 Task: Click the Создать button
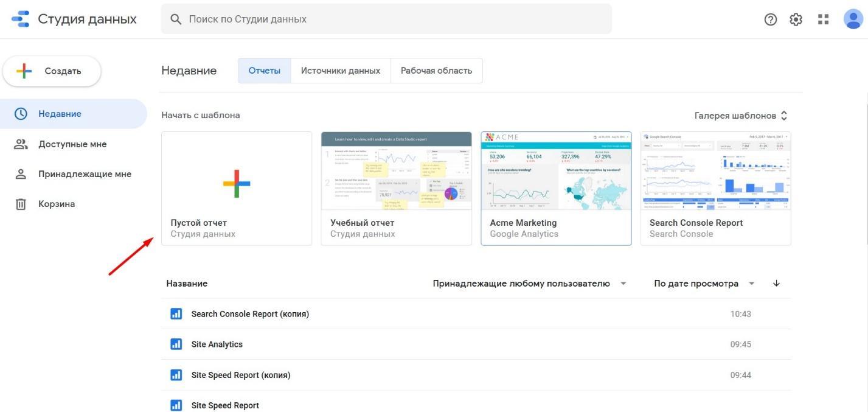coord(52,71)
